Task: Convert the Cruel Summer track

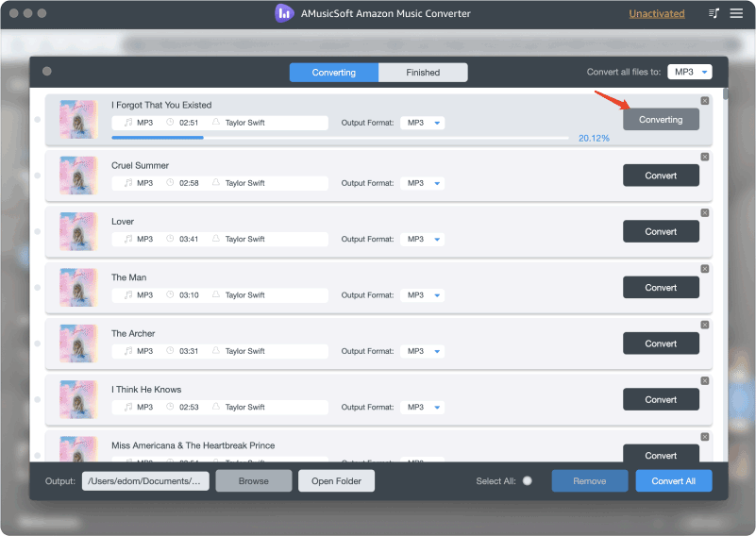Action: [x=661, y=176]
